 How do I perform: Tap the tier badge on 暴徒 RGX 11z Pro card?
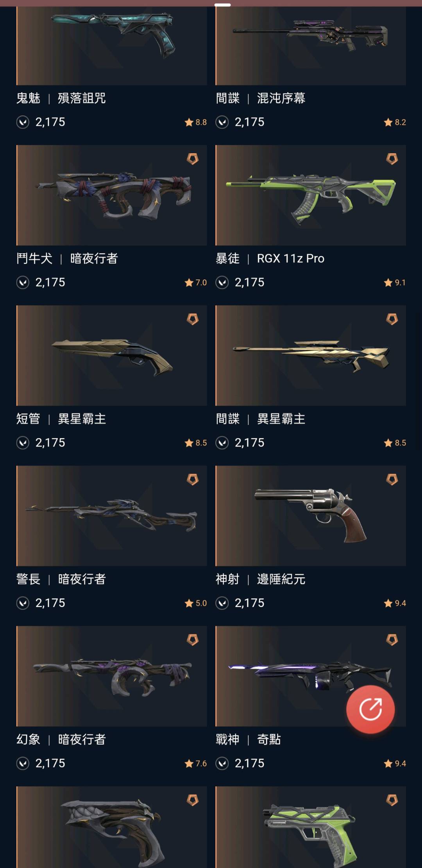coord(392,159)
